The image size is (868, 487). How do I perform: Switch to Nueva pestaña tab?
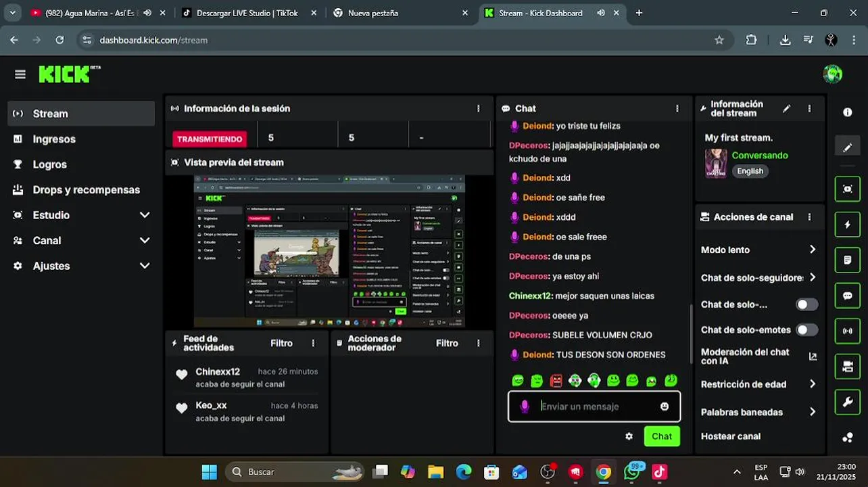[402, 13]
